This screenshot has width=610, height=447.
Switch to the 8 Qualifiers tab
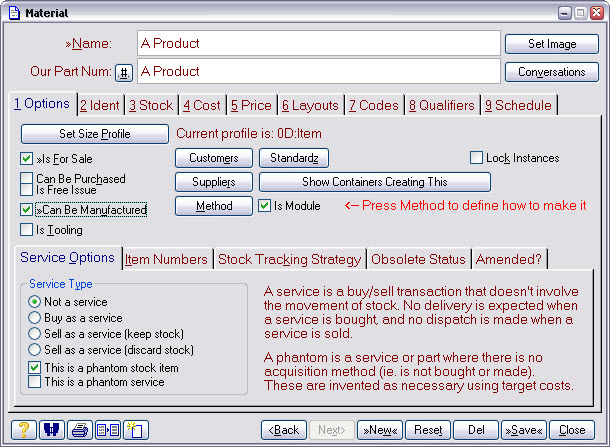pyautogui.click(x=442, y=105)
